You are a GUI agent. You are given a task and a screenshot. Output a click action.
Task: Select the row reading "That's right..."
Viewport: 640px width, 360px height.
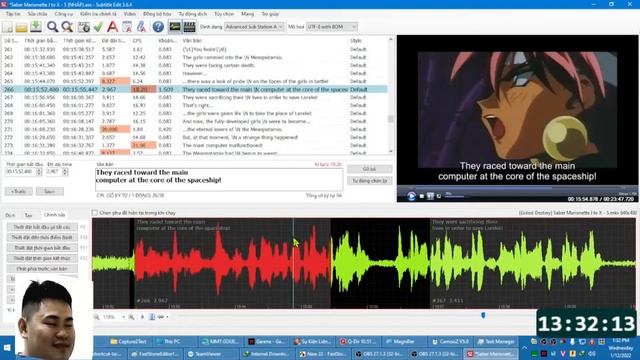coord(194,105)
